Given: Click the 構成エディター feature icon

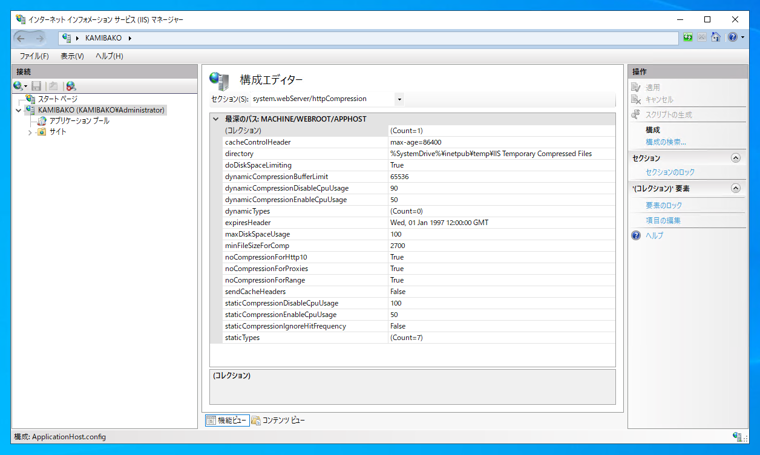Looking at the screenshot, I should pos(219,80).
